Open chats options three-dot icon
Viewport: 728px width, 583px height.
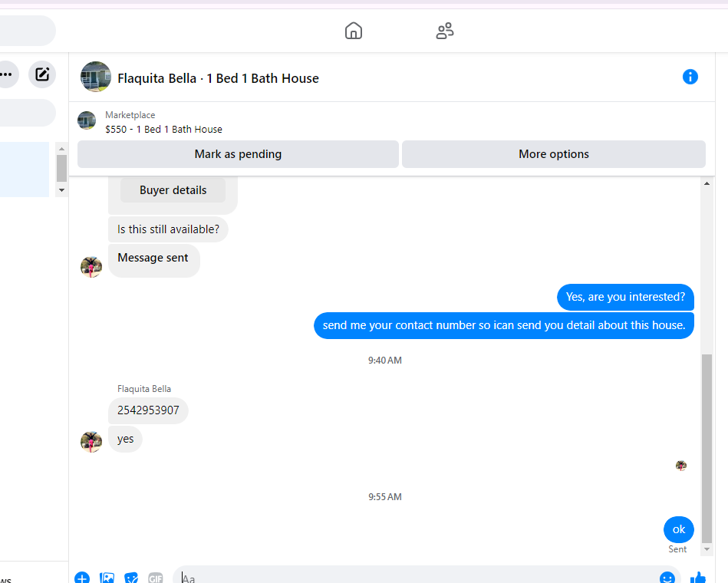click(6, 74)
